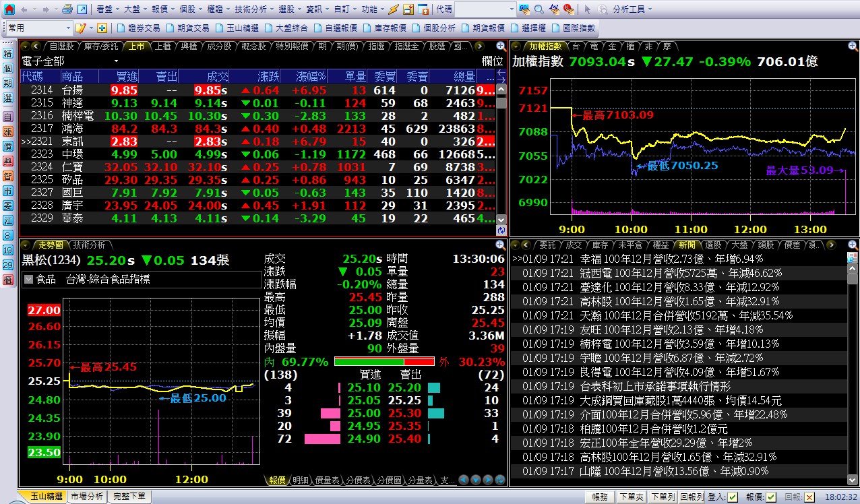Click the red 櫃 icon in the left sidebar
This screenshot has width=860, height=504.
[x=8, y=280]
